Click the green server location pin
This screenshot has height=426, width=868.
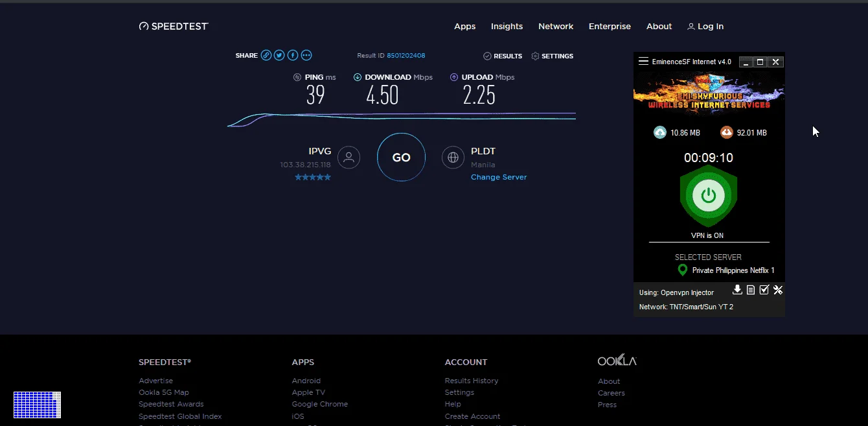pos(682,270)
